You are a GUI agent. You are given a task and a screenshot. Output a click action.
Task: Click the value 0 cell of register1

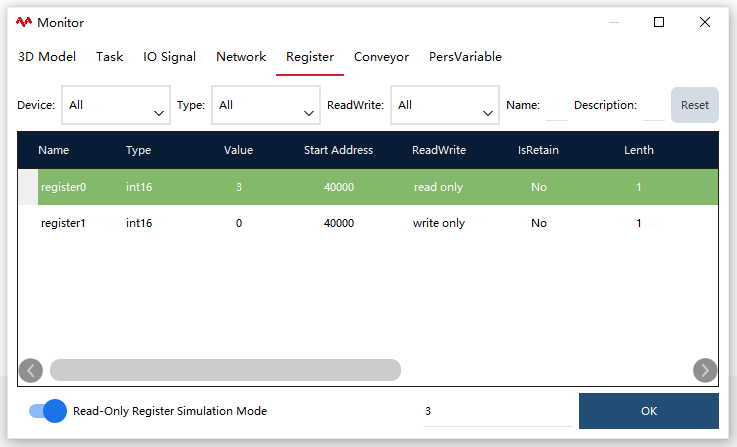239,223
